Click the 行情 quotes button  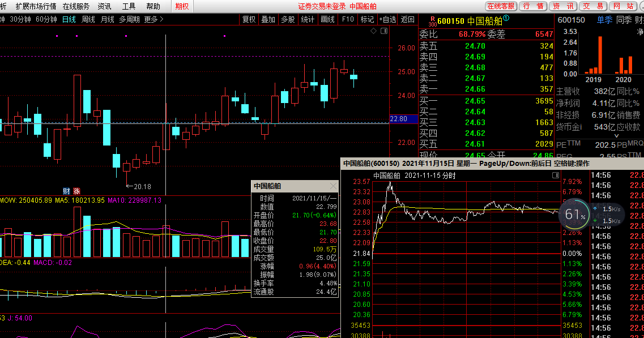[533, 6]
